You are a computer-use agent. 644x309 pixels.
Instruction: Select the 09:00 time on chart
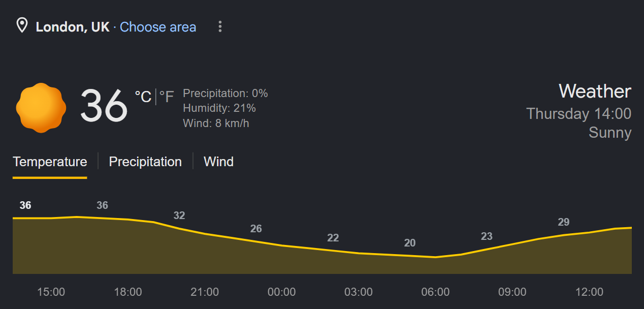tap(512, 292)
